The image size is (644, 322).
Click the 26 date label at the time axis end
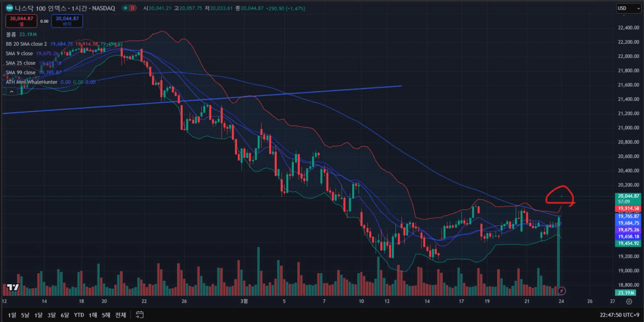(590, 301)
